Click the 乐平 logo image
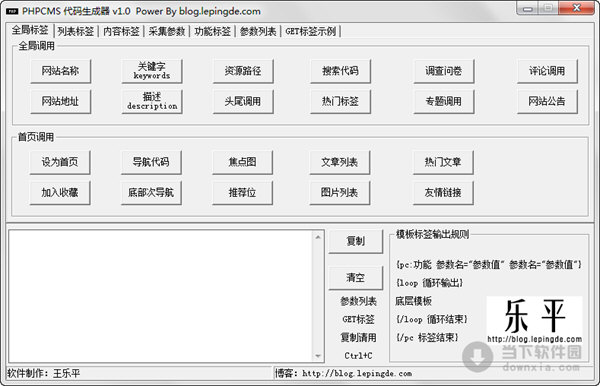Image resolution: width=600 pixels, height=386 pixels. (534, 321)
